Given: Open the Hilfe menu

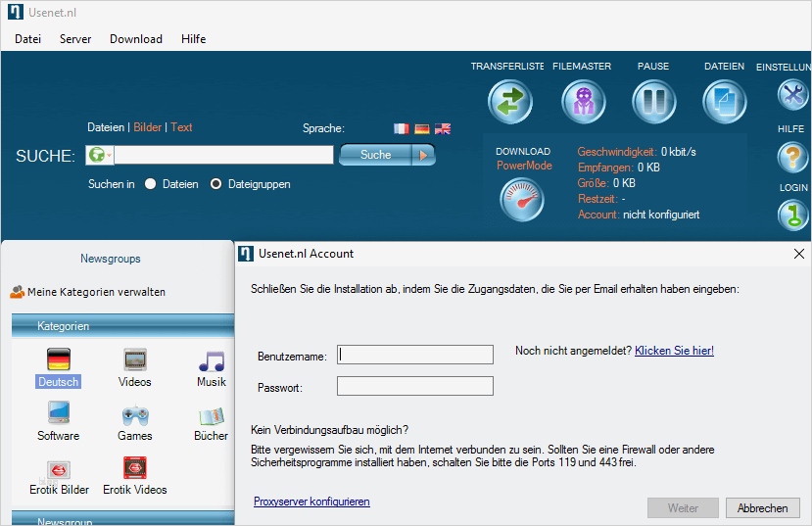Looking at the screenshot, I should [194, 39].
